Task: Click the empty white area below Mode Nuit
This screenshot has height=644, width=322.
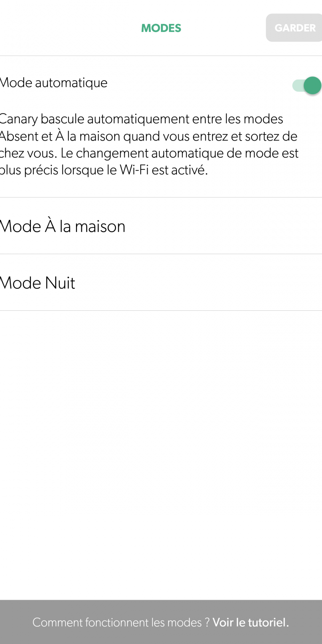Action: (161, 454)
